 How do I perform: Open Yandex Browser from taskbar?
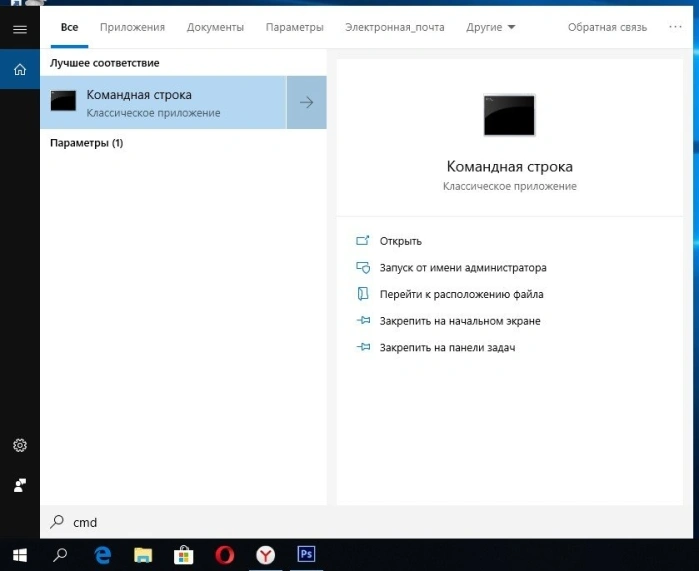pos(265,555)
